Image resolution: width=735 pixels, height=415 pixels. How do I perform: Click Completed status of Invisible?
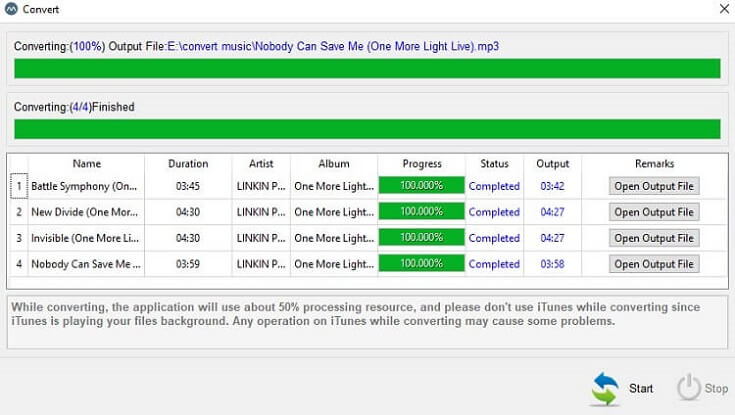coord(494,238)
